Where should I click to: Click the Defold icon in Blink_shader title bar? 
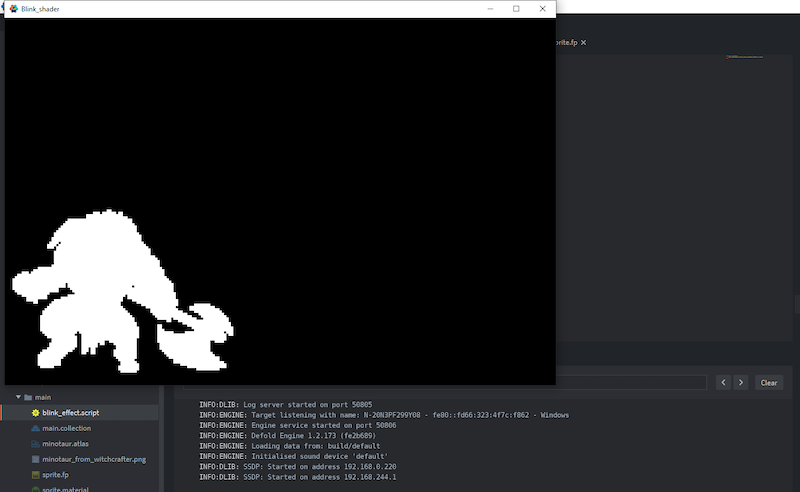[x=13, y=8]
